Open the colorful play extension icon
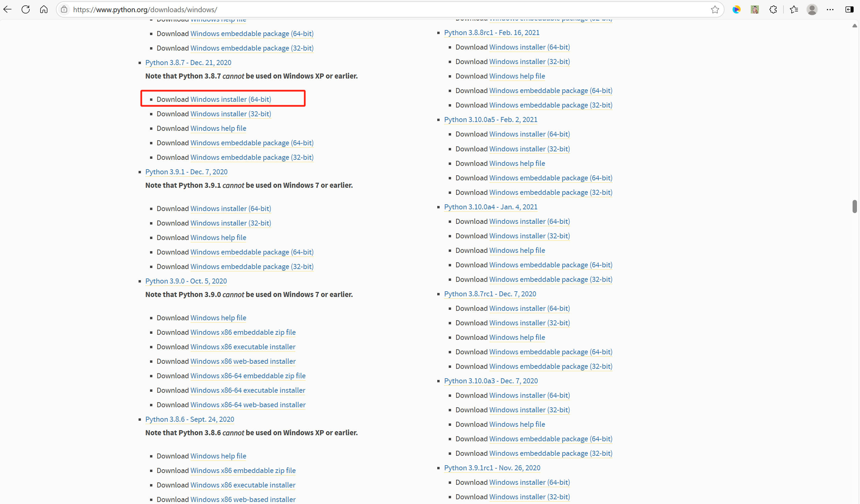Image resolution: width=860 pixels, height=504 pixels. pos(736,9)
